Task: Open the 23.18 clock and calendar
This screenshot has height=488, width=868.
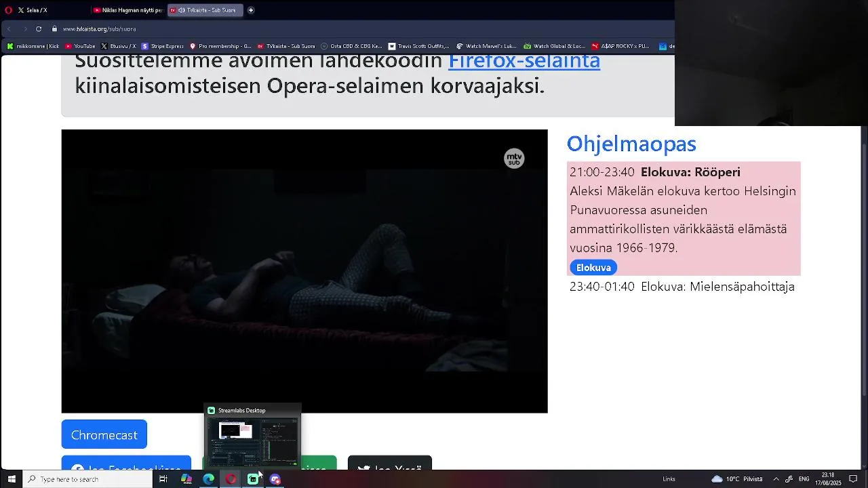Action: (828, 479)
